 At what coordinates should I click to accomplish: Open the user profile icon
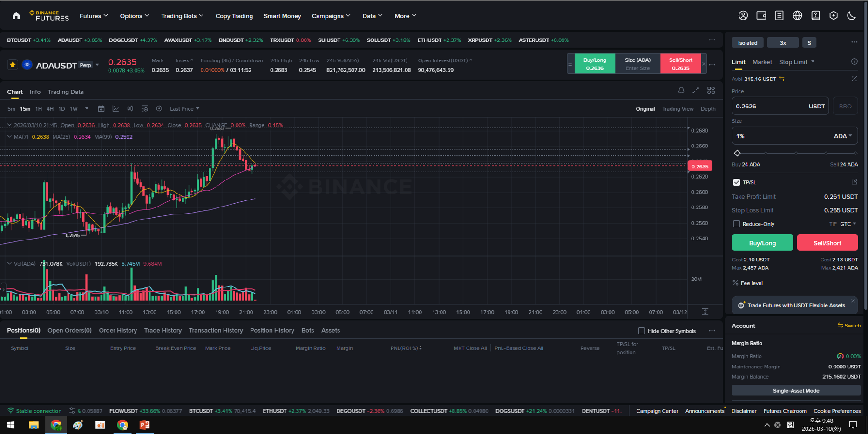click(x=743, y=15)
